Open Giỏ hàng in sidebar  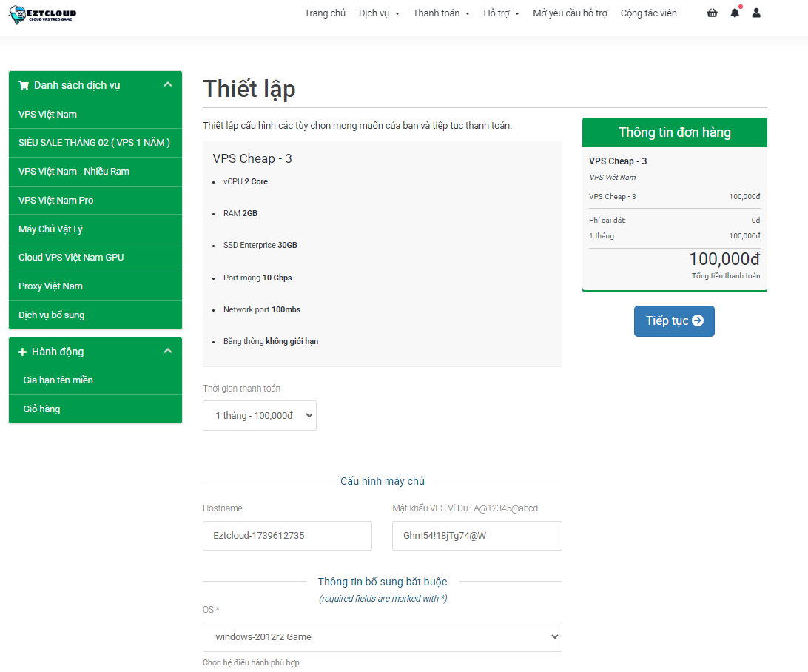41,409
